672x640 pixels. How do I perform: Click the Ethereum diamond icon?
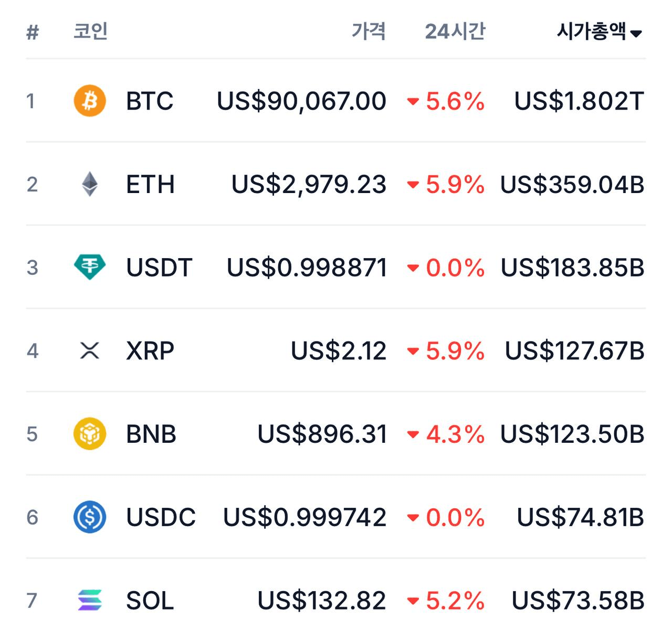[x=90, y=184]
